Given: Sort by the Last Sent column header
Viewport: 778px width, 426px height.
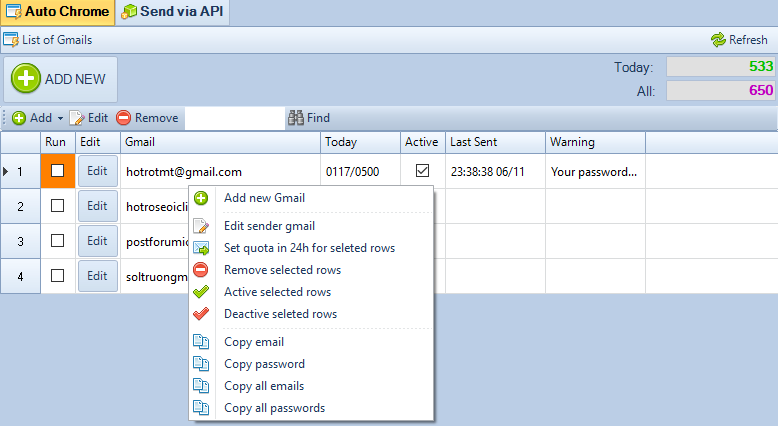Looking at the screenshot, I should click(x=495, y=142).
